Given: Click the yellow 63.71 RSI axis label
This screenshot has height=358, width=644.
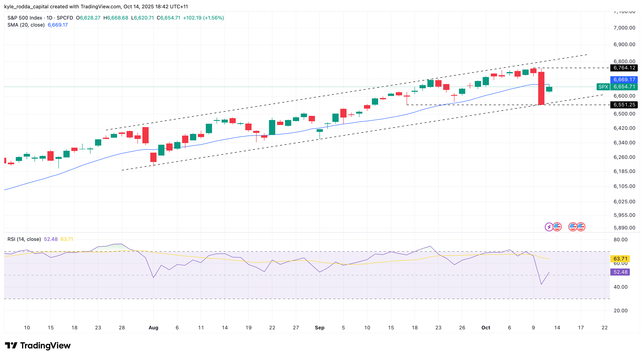Looking at the screenshot, I should (620, 259).
